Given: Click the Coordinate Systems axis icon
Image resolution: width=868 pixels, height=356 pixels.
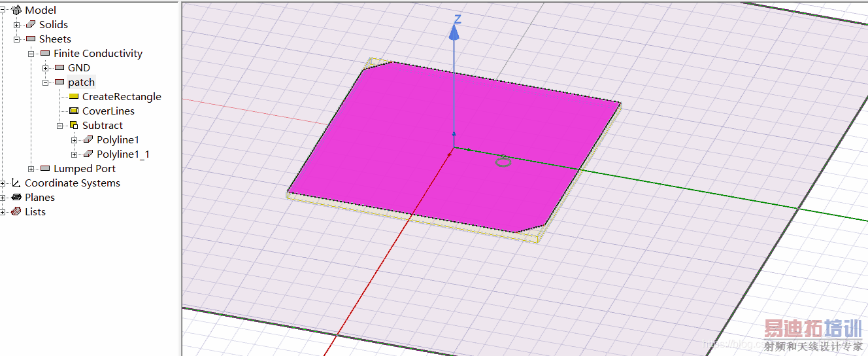Looking at the screenshot, I should click(16, 183).
